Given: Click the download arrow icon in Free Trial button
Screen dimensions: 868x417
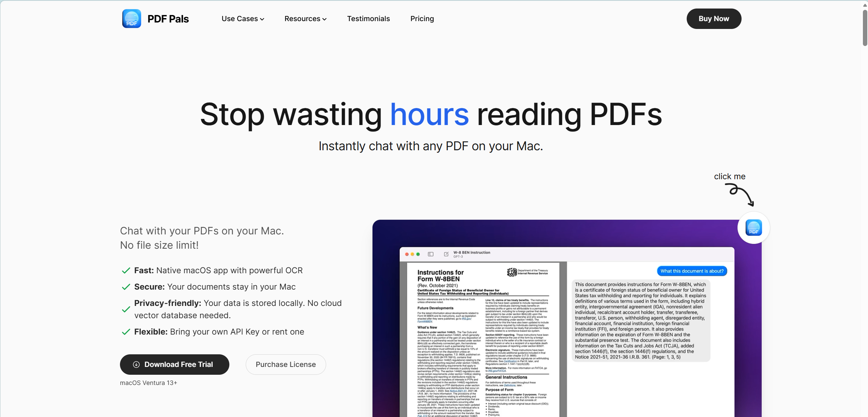Looking at the screenshot, I should tap(136, 365).
